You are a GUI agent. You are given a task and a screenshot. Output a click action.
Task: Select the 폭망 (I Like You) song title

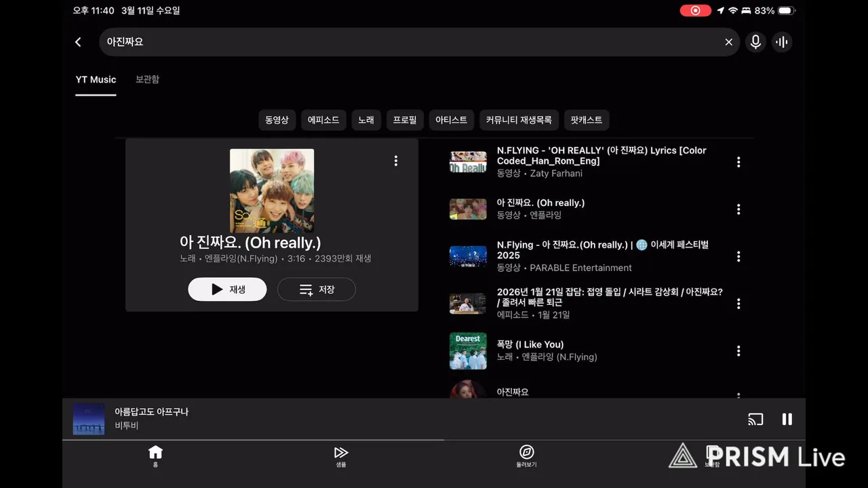pyautogui.click(x=530, y=344)
